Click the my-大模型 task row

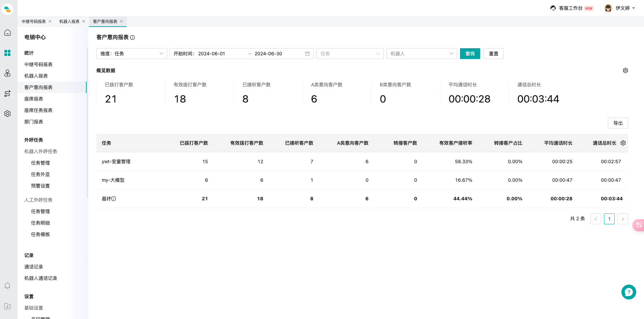(x=362, y=180)
